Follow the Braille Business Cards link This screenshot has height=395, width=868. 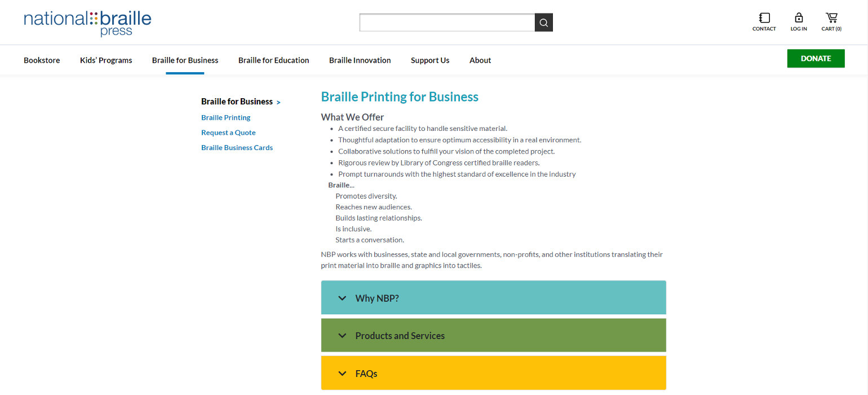[237, 148]
